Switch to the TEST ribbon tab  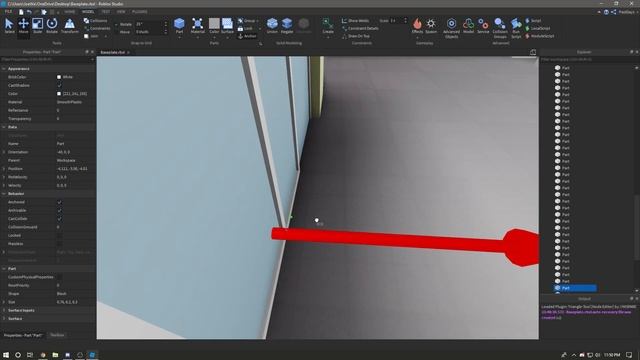(105, 11)
